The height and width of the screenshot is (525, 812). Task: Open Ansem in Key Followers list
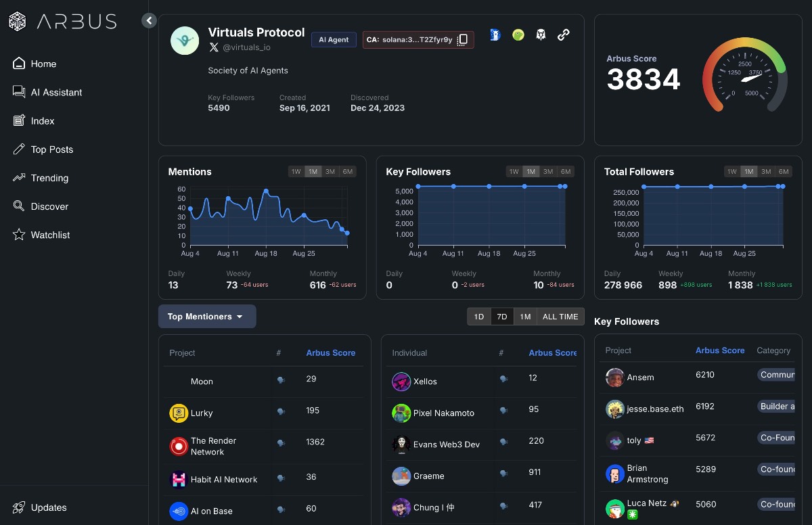639,378
